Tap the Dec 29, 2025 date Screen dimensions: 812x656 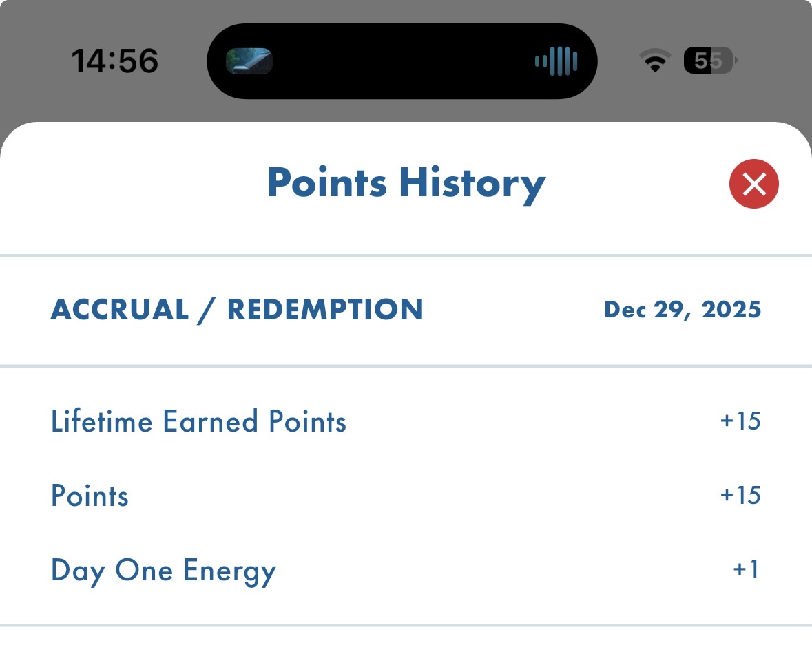pos(683,310)
